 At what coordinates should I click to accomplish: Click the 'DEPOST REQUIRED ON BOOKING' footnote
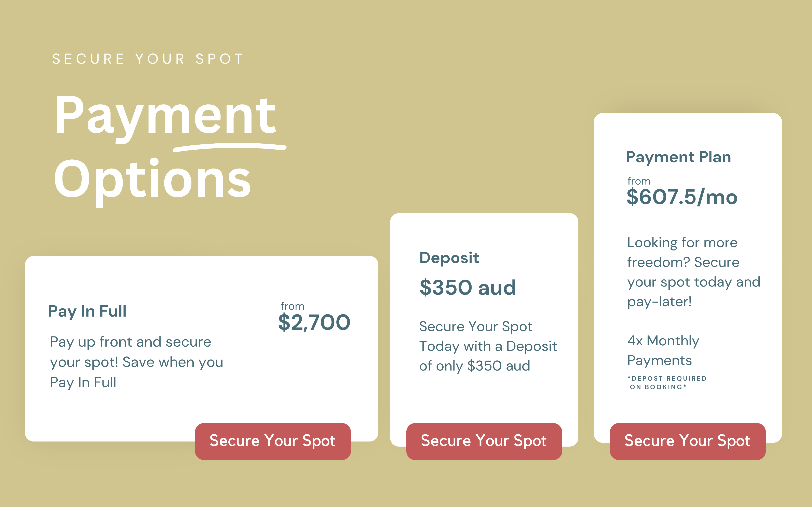click(x=667, y=383)
